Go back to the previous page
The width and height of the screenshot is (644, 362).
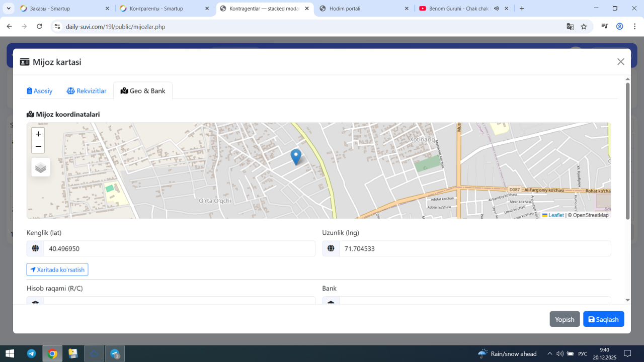point(9,27)
